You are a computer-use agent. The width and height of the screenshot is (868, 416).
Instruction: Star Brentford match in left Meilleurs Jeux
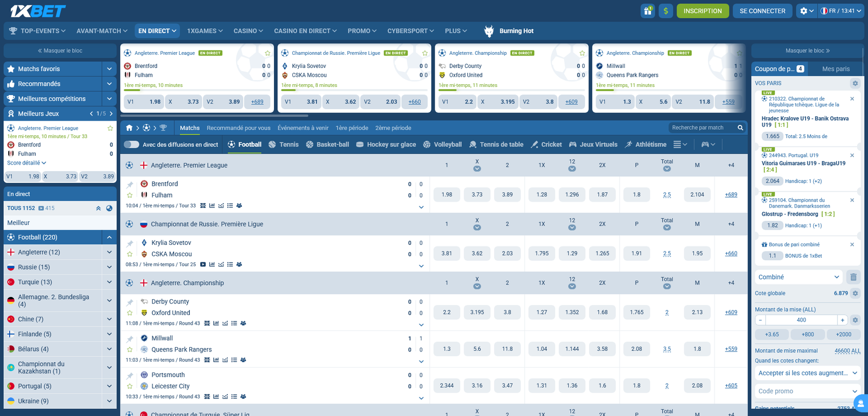(110, 128)
